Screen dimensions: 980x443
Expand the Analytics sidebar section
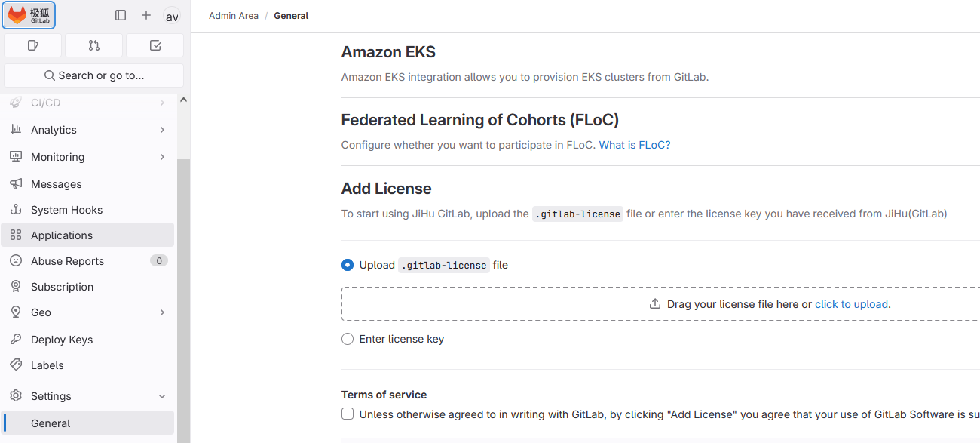click(54, 129)
